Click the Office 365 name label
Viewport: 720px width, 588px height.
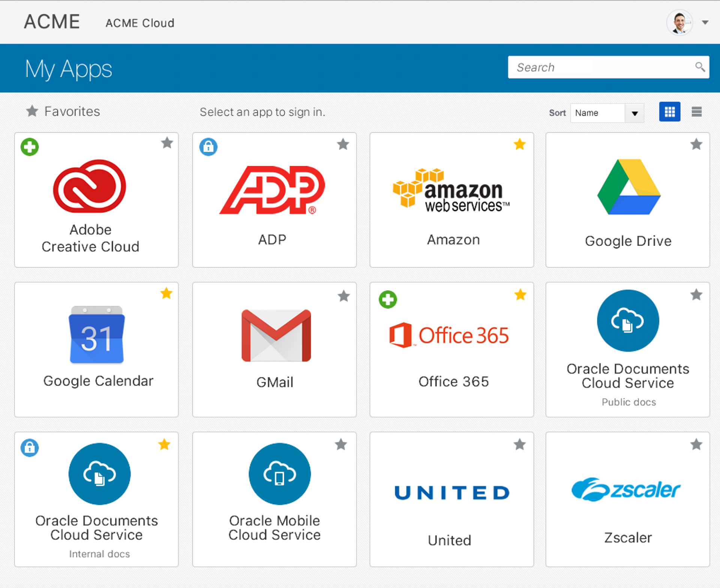pyautogui.click(x=453, y=382)
